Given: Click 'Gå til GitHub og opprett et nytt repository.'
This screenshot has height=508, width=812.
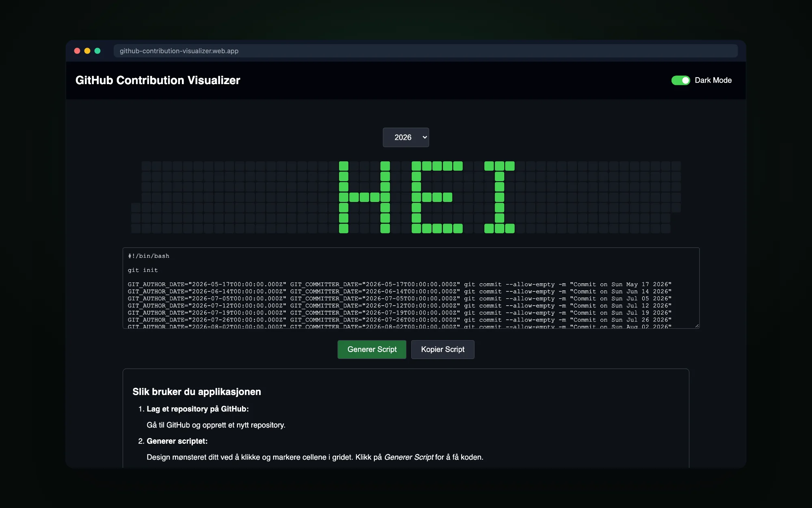Looking at the screenshot, I should pyautogui.click(x=216, y=425).
